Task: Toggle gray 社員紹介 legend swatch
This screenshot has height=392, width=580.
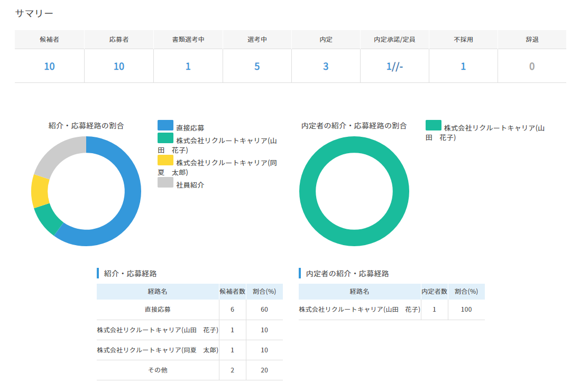Action: click(165, 182)
